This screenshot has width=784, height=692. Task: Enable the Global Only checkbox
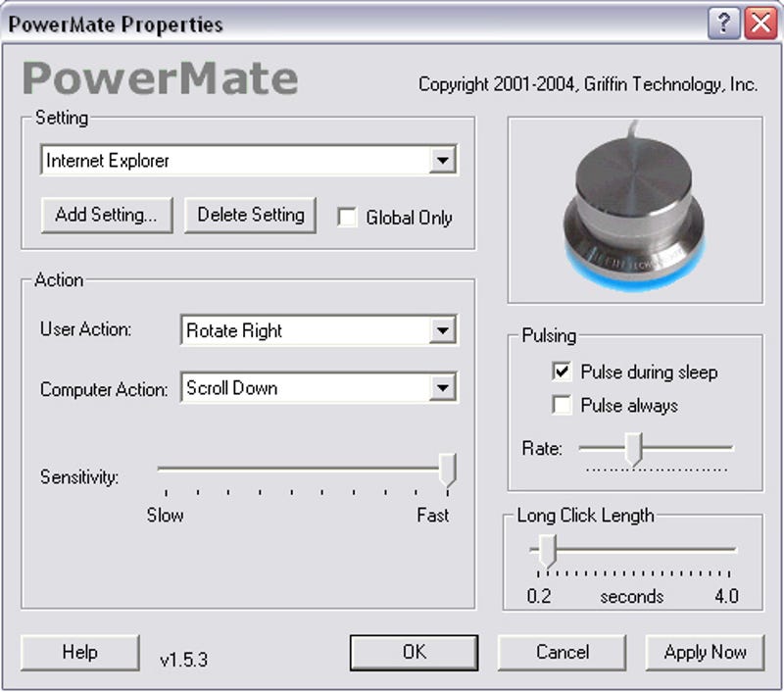[347, 218]
